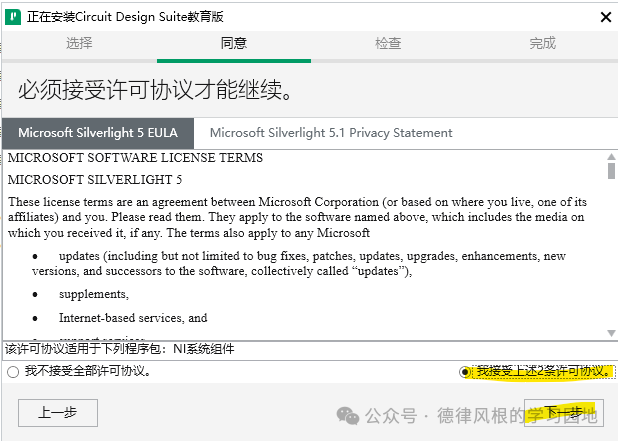Viewport: 618px width, 441px height.
Task: Switch to the 完成 step tab
Action: (x=542, y=43)
